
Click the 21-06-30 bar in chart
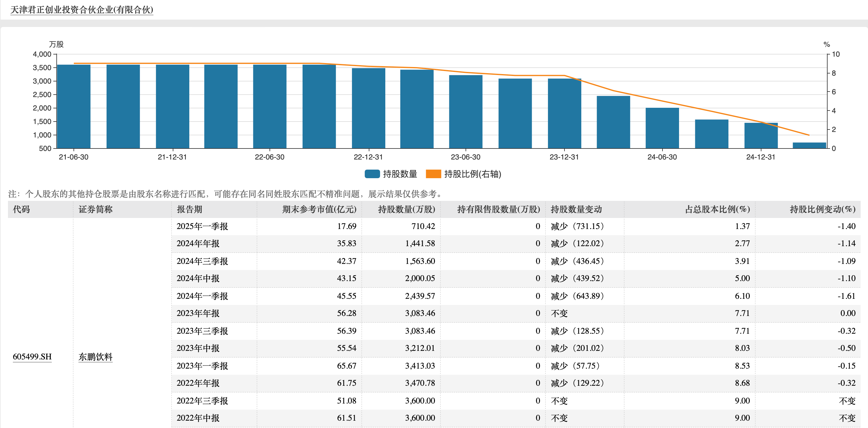coord(74,106)
